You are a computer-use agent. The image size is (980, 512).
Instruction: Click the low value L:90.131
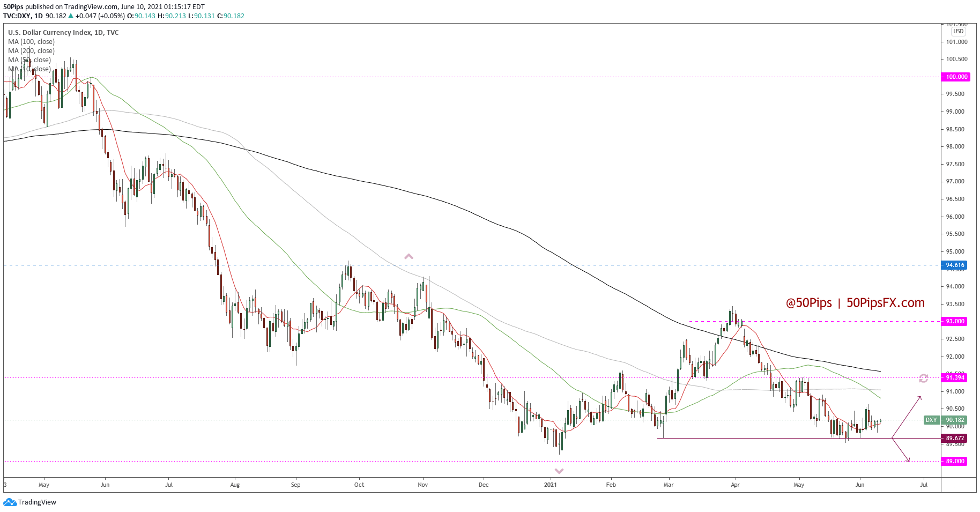pos(202,16)
